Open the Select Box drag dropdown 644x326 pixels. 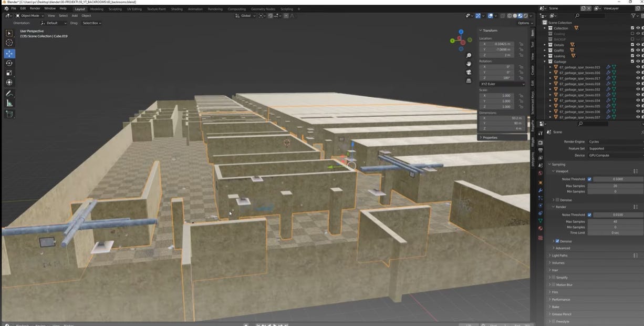pos(92,23)
